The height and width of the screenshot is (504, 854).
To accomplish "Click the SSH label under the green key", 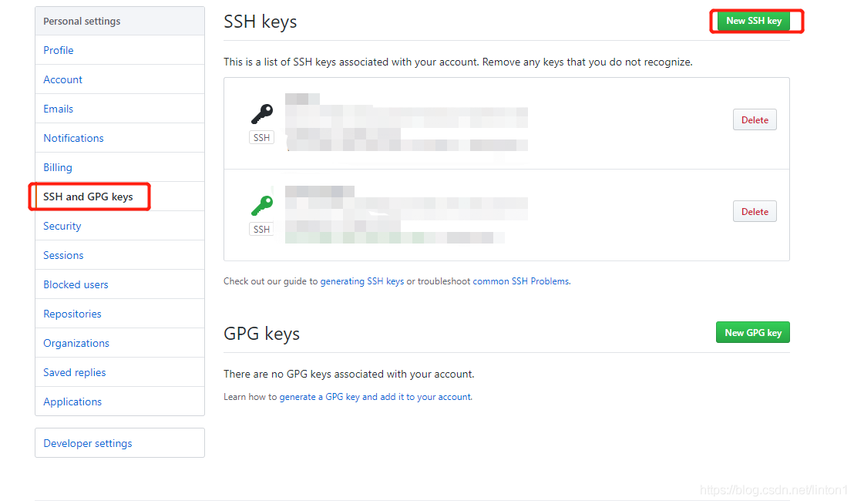I will (261, 229).
